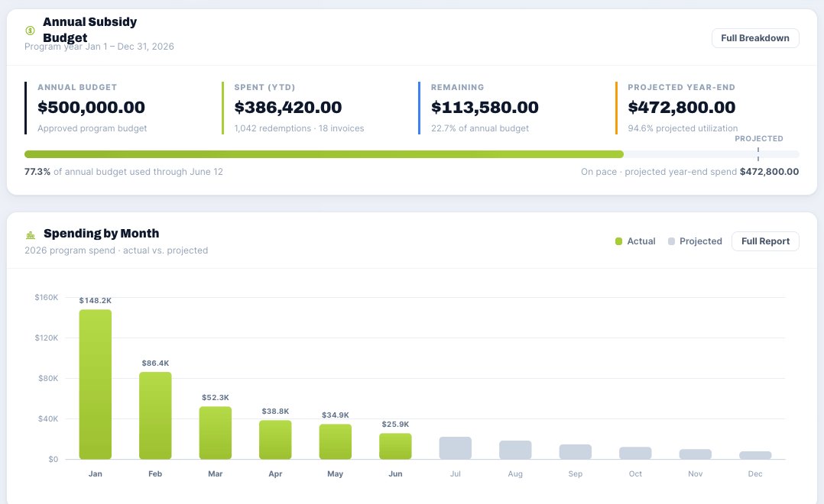The height and width of the screenshot is (504, 824).
Task: Click the Nov x-axis label
Action: click(696, 473)
